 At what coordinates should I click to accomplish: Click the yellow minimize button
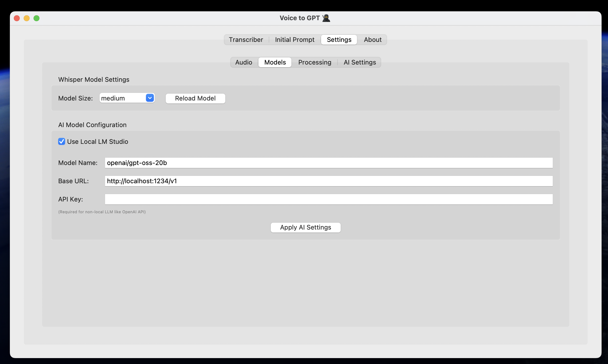click(x=27, y=18)
